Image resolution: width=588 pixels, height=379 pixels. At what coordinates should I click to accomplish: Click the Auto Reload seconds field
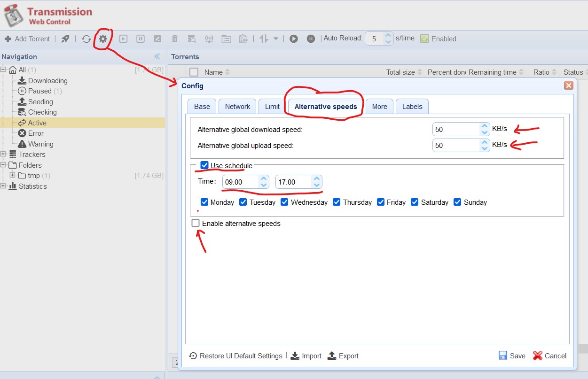tap(375, 39)
